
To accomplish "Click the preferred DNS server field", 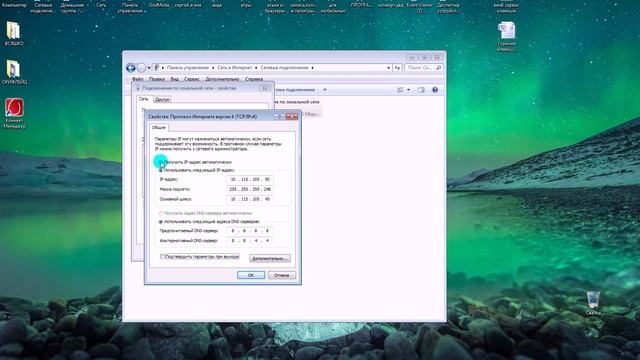I will coord(250,231).
